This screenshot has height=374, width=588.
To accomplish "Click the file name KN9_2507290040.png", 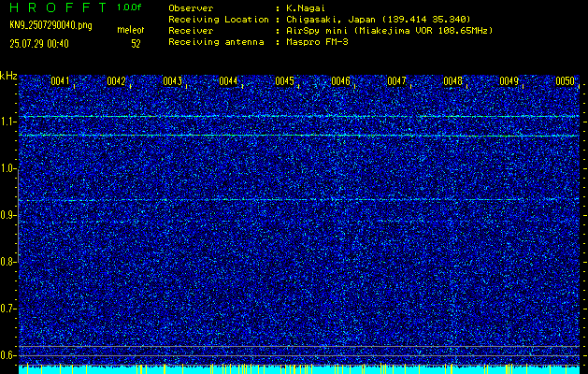I will click(x=50, y=25).
